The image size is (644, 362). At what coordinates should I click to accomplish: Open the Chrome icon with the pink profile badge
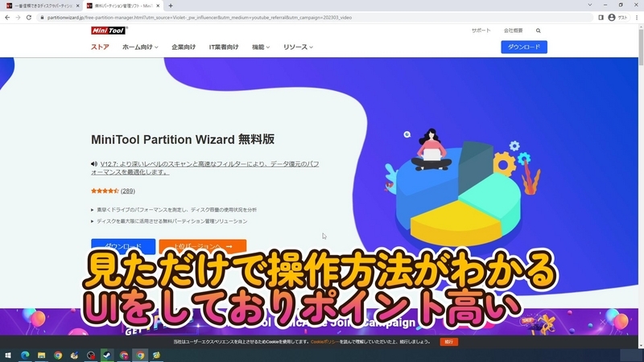pyautogui.click(x=124, y=355)
